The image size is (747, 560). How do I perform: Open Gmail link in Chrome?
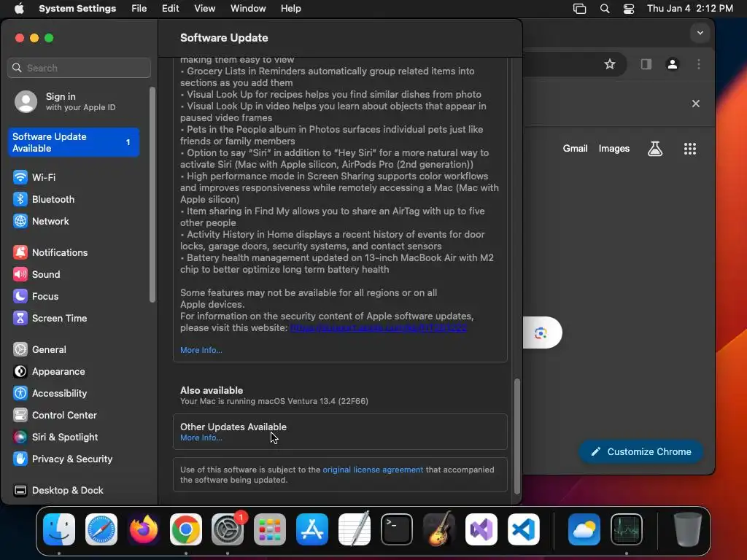575,149
